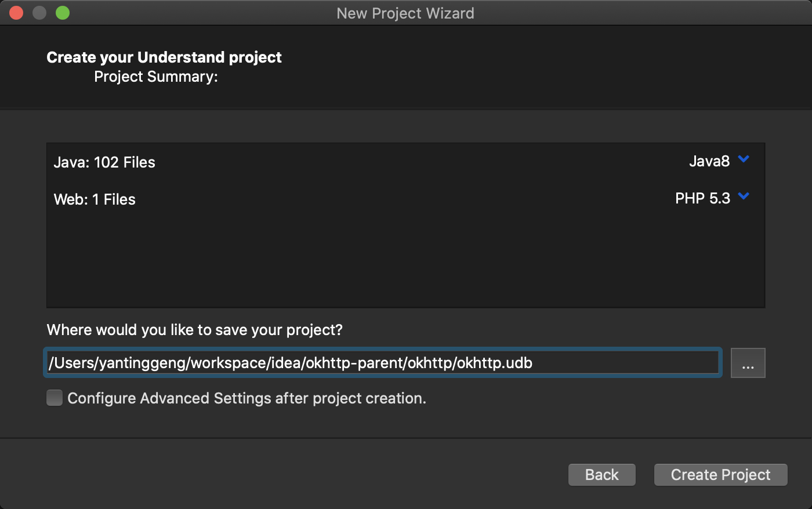Click the Create Project button
This screenshot has height=509, width=812.
click(720, 475)
